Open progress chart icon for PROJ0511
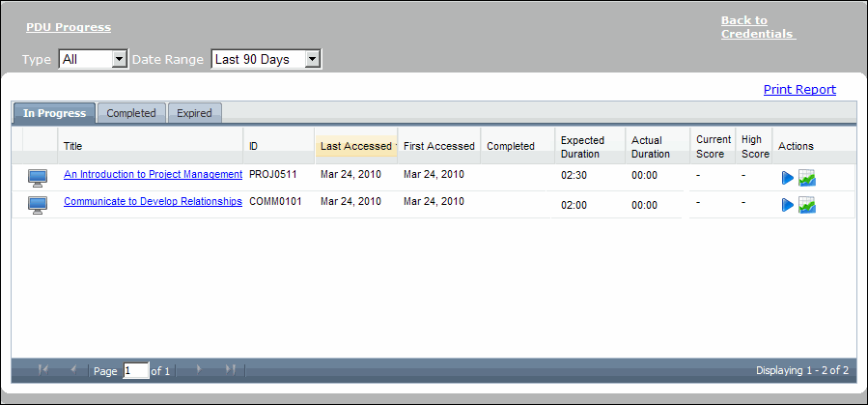This screenshot has width=868, height=405. [x=807, y=178]
